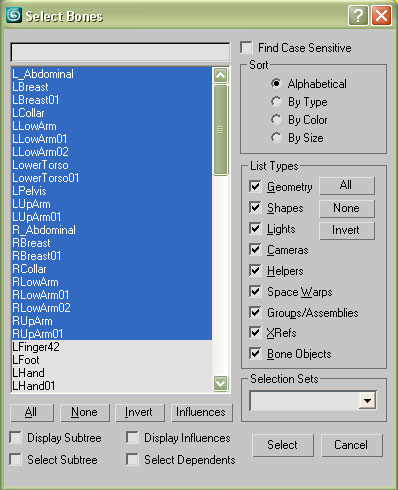Select Alphabetical sort option
The height and width of the screenshot is (490, 398).
coord(276,83)
